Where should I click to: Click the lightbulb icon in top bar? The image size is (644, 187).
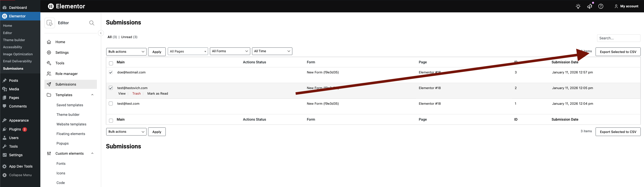click(578, 6)
